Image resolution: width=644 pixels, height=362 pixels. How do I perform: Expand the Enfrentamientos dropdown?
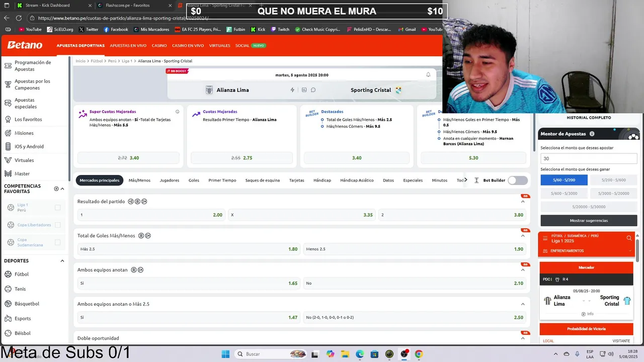(630, 251)
